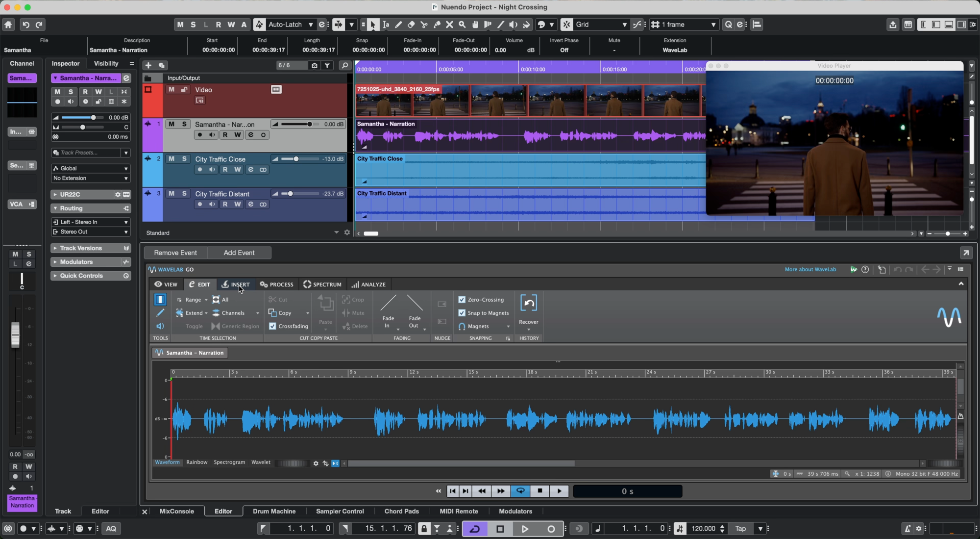
Task: Select the scissors Split tool
Action: pos(424,25)
